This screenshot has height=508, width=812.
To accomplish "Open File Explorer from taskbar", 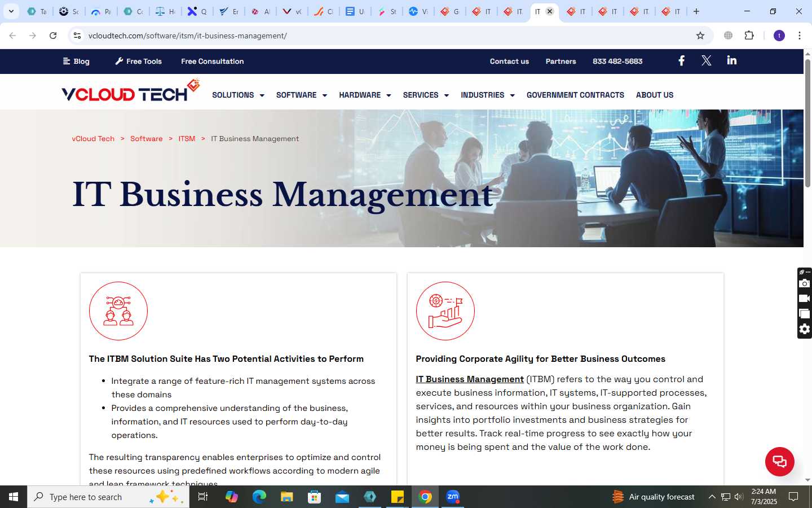I will (x=287, y=497).
